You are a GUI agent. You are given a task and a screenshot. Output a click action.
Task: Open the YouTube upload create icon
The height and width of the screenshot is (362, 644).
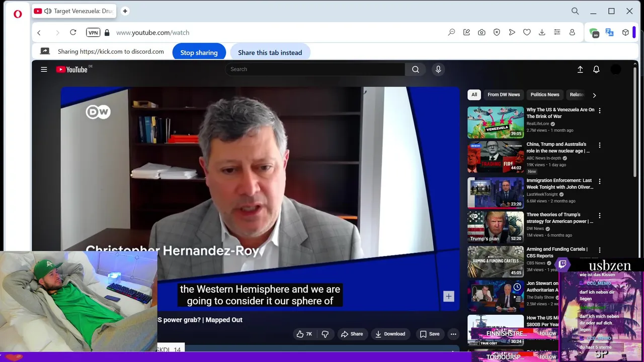(x=580, y=69)
